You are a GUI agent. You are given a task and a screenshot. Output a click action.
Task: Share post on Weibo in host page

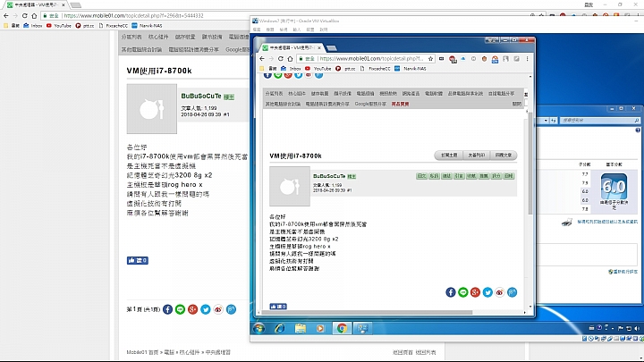(x=218, y=309)
